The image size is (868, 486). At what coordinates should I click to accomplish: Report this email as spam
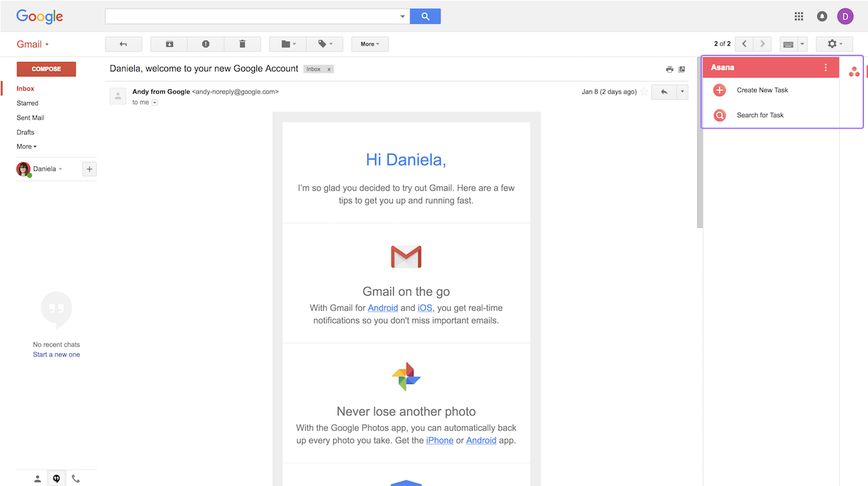coord(206,43)
